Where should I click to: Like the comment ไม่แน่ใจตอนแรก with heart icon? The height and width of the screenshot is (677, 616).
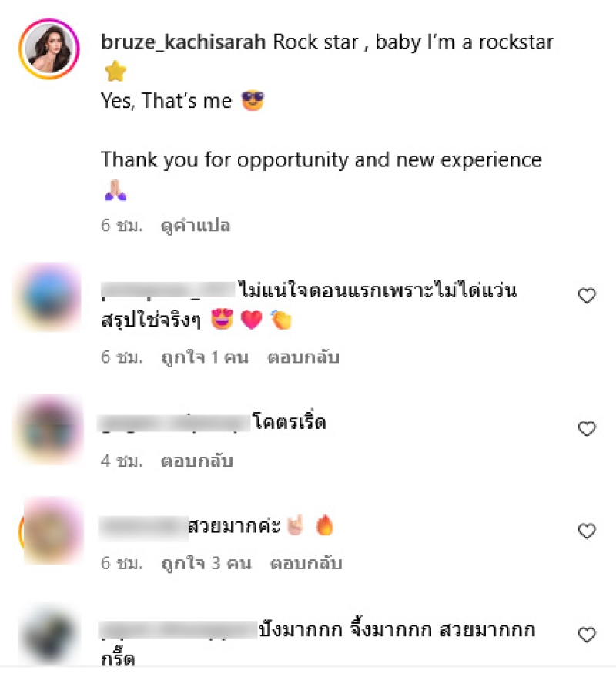point(587,296)
